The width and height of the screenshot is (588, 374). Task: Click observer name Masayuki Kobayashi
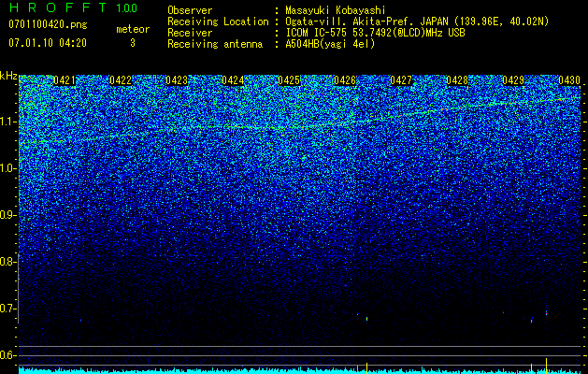(x=336, y=10)
